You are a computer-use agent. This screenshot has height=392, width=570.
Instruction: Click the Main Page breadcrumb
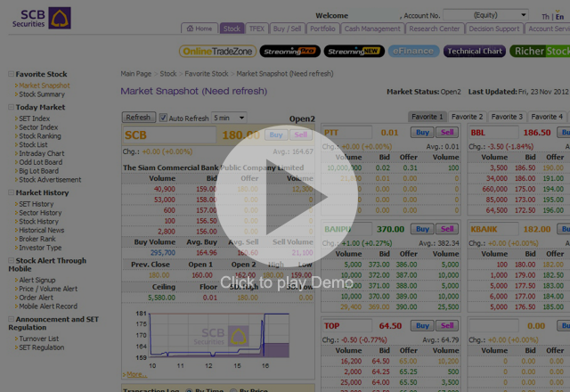(x=136, y=74)
